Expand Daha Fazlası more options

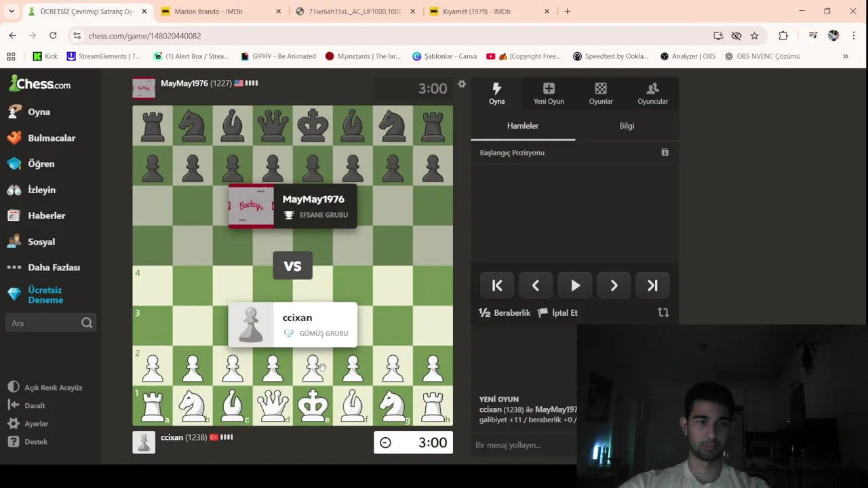pos(54,267)
